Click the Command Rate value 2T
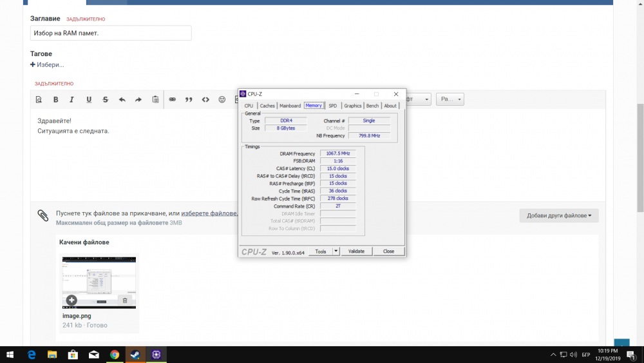This screenshot has width=644, height=363. 338,206
